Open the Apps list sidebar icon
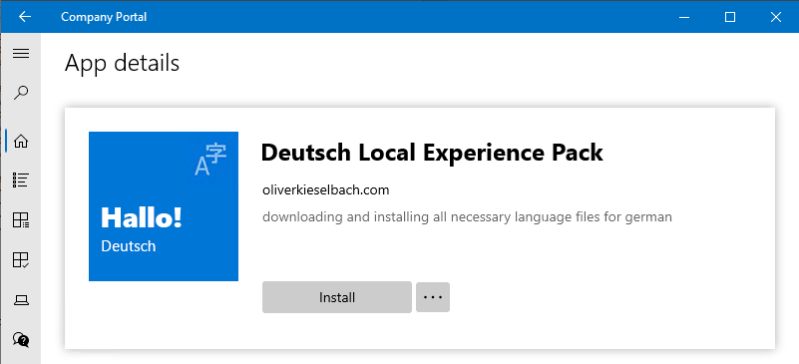Screen dimensions: 799x364 tap(20, 180)
